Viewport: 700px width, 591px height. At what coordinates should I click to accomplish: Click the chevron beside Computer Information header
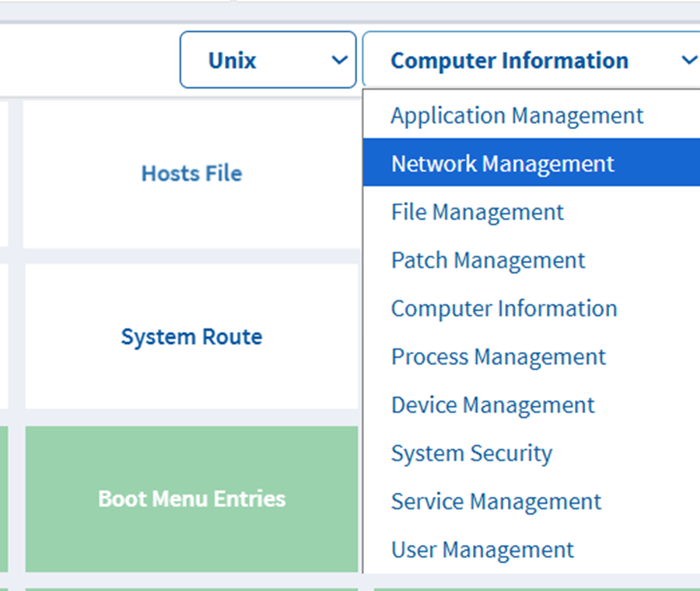tap(688, 60)
